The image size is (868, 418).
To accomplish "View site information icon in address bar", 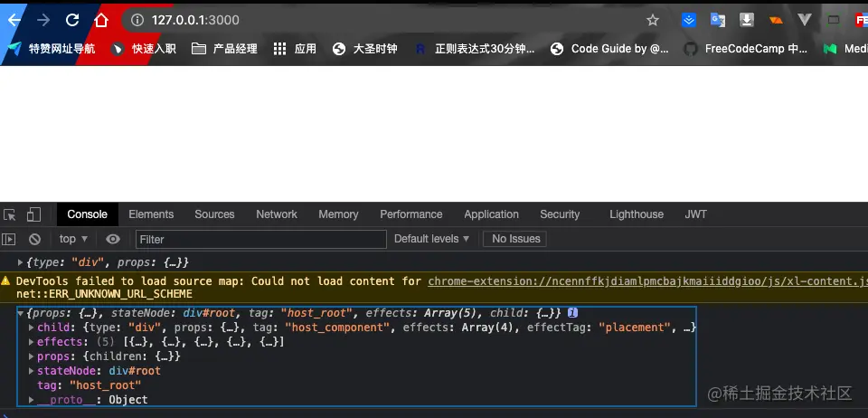I will 137,21.
